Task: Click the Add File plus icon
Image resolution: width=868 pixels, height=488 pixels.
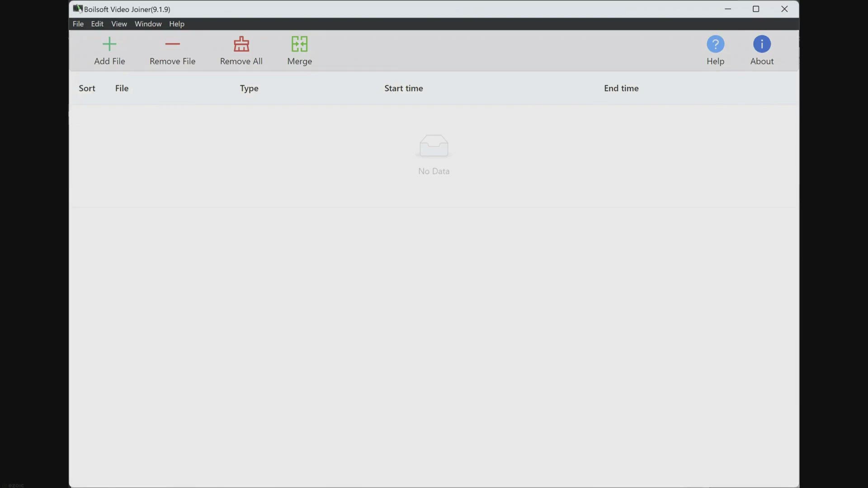Action: 109,44
